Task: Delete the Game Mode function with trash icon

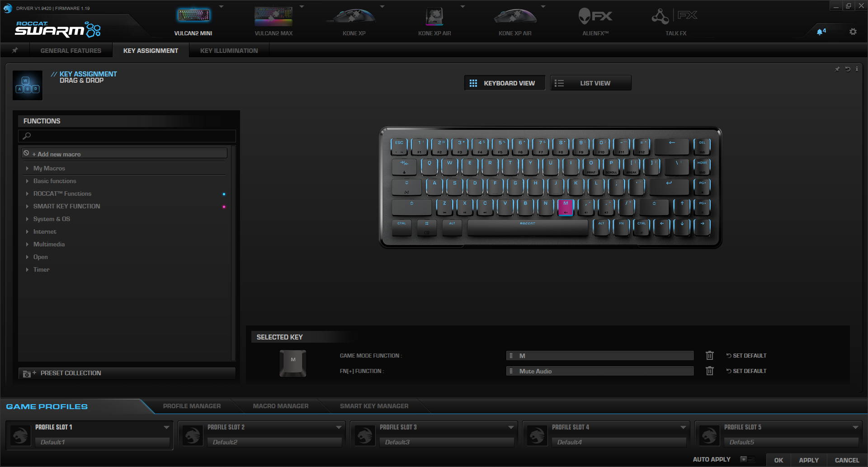Action: (x=710, y=355)
